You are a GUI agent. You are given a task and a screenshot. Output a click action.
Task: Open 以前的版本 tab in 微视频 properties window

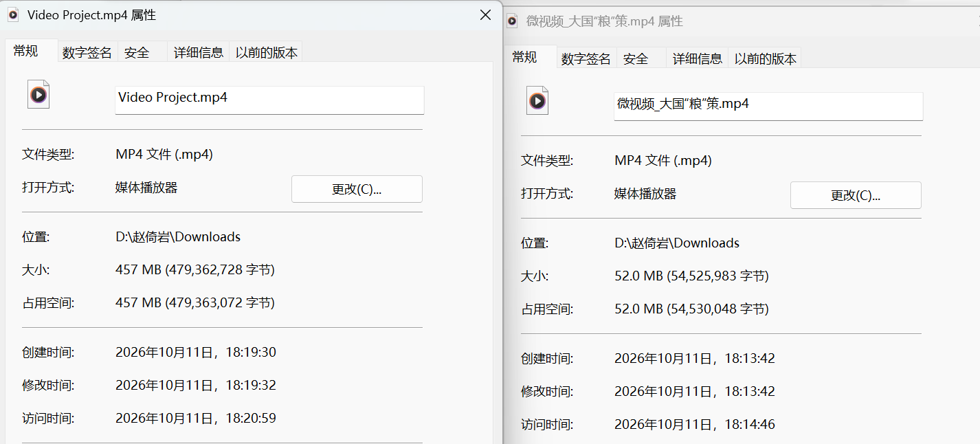click(x=766, y=58)
